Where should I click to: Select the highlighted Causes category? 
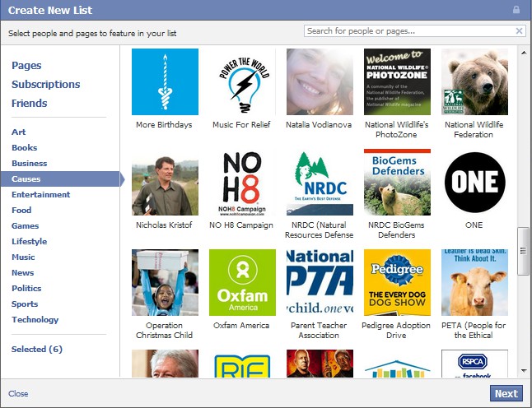pos(60,179)
